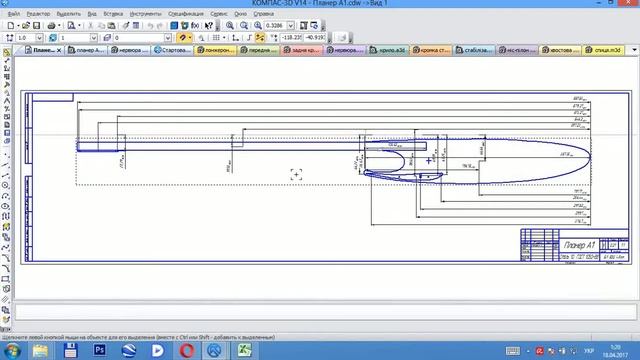Click the command message panel below the drawing
The height and width of the screenshot is (360, 640).
pyautogui.click(x=326, y=312)
